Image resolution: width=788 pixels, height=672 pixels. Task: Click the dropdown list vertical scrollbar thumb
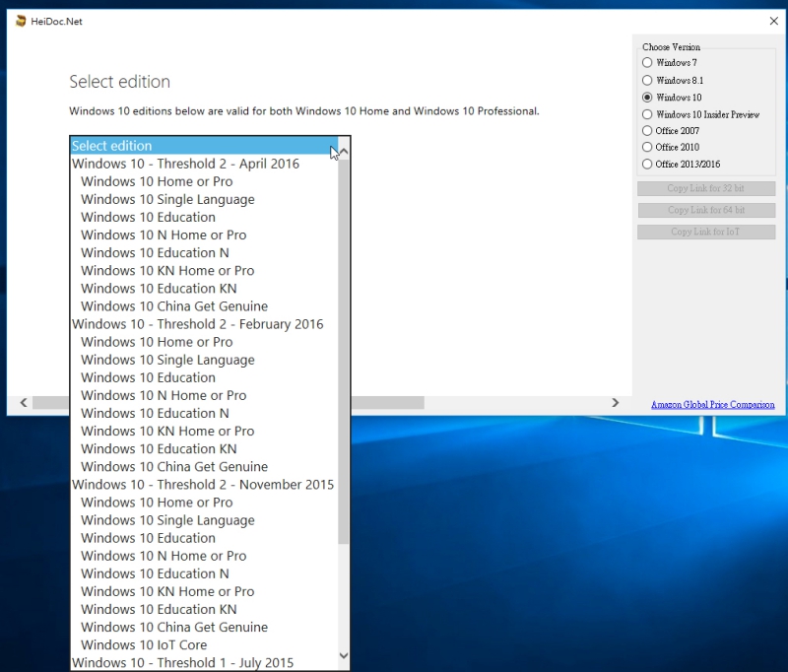point(344,345)
